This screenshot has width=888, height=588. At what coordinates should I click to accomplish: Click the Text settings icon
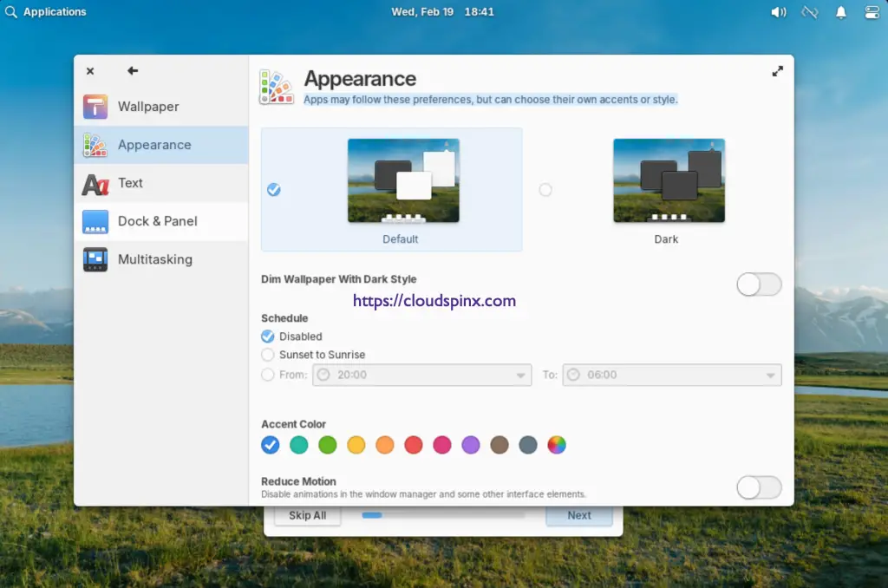tap(95, 183)
